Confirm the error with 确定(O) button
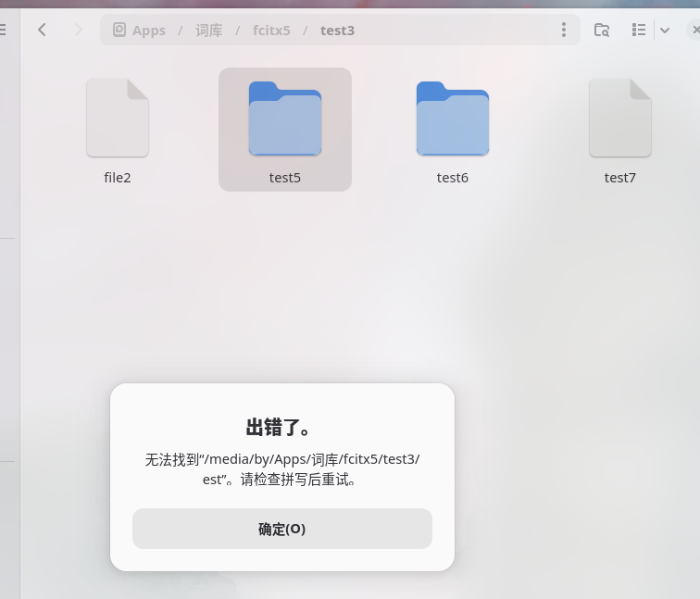Screen dimensions: 700x599 tap(282, 529)
